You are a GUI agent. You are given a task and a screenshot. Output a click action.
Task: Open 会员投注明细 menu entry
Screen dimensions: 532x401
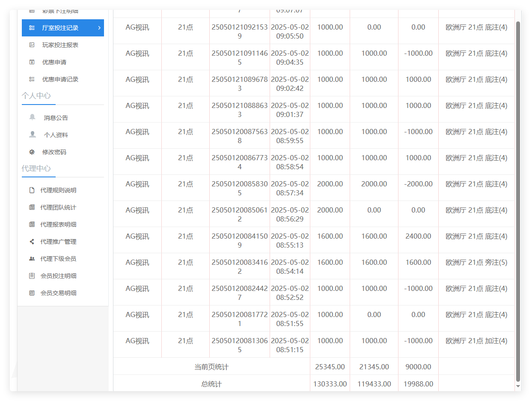click(58, 276)
